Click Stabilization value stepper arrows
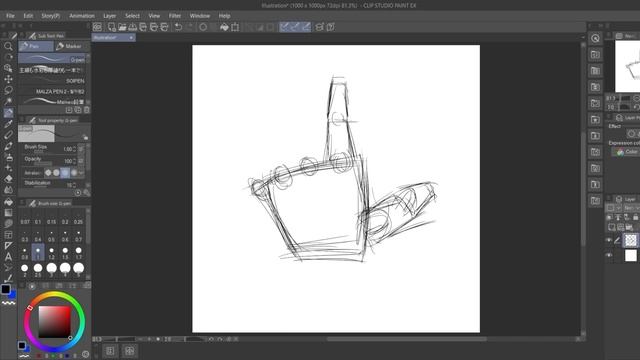 pos(74,185)
